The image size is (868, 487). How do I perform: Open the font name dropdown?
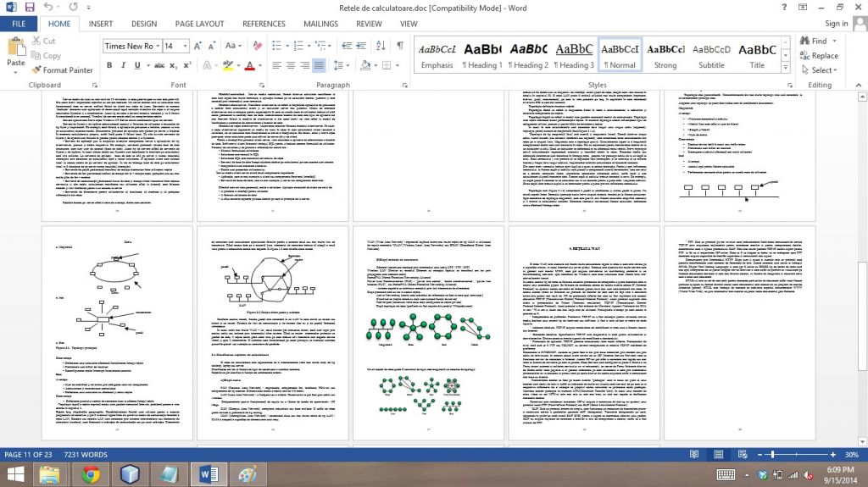[156, 46]
